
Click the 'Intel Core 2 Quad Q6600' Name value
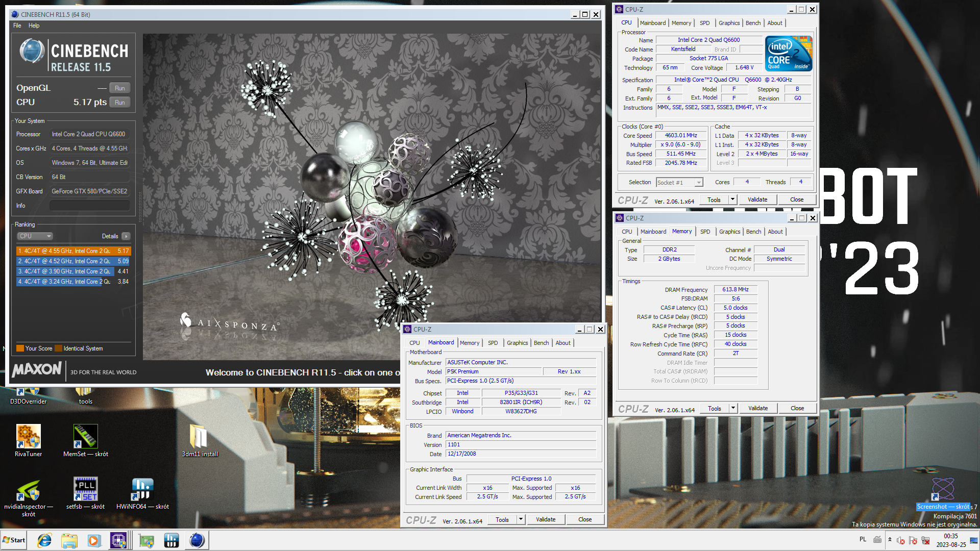click(708, 40)
